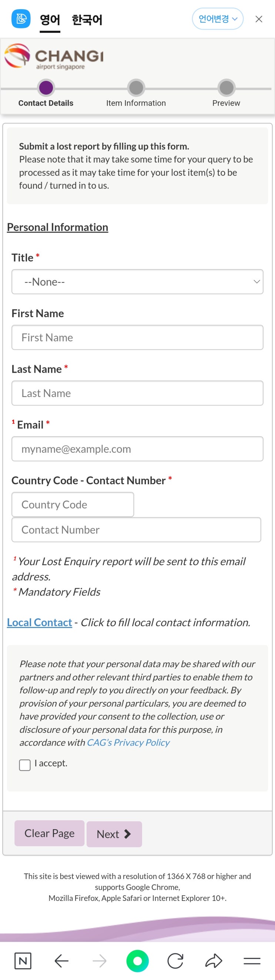Click the Next button
The height and width of the screenshot is (980, 275).
[x=114, y=834]
